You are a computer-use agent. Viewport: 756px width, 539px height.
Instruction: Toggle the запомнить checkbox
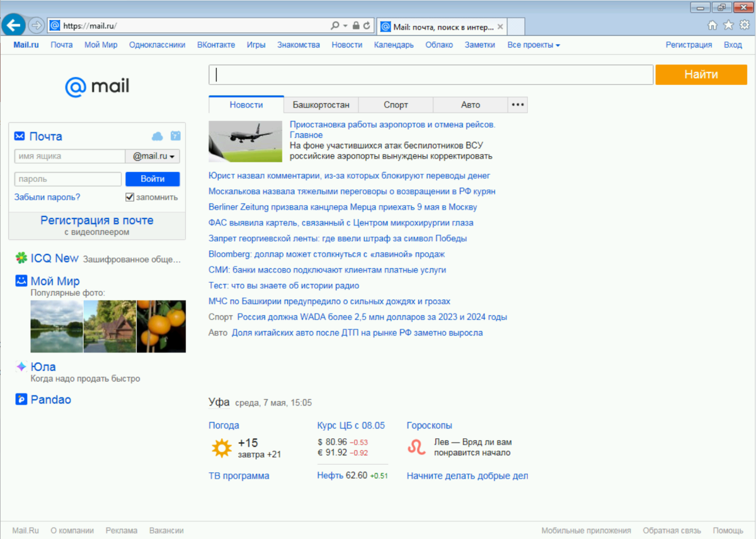(x=130, y=197)
